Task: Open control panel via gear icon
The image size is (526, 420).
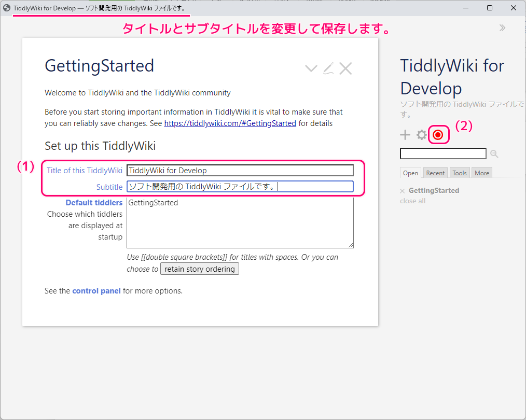Action: click(422, 135)
